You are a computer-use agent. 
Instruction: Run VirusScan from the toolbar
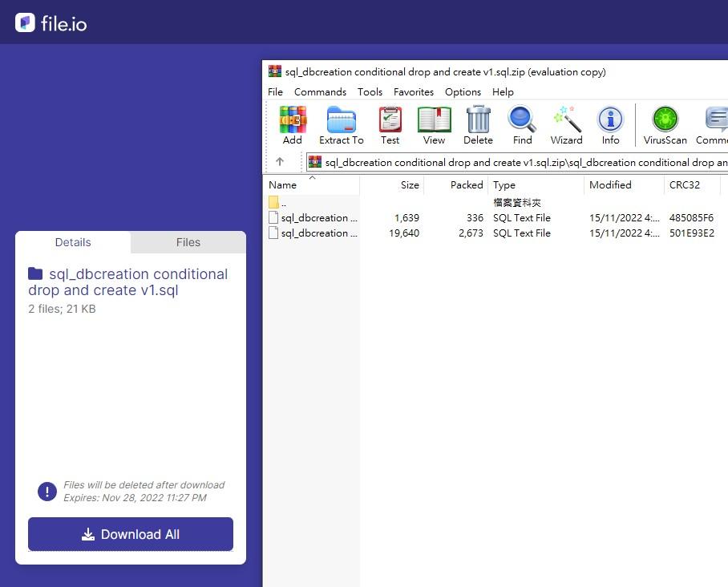pos(664,120)
